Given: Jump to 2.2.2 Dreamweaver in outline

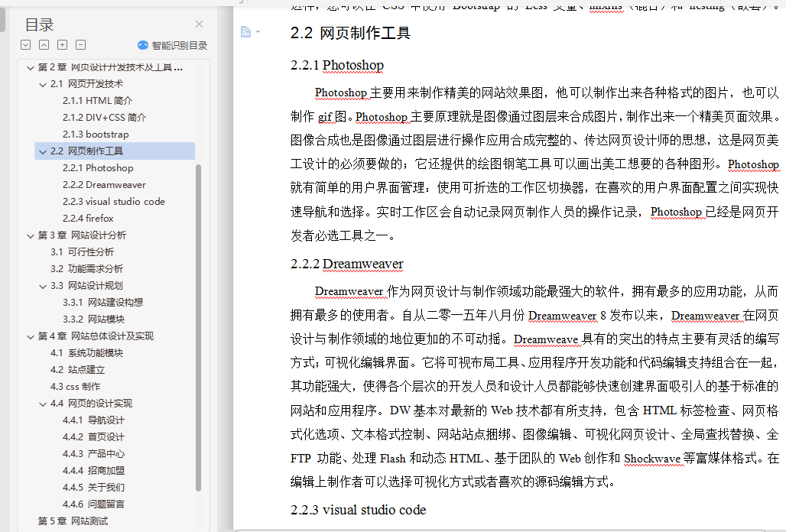Looking at the screenshot, I should click(x=104, y=185).
